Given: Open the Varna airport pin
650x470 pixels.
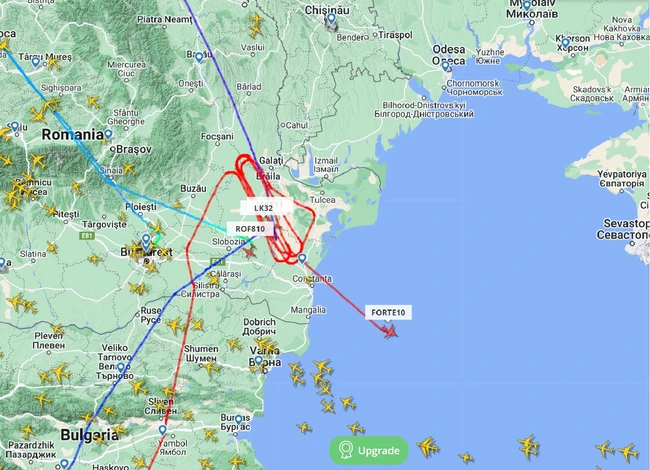Looking at the screenshot, I should click(259, 361).
